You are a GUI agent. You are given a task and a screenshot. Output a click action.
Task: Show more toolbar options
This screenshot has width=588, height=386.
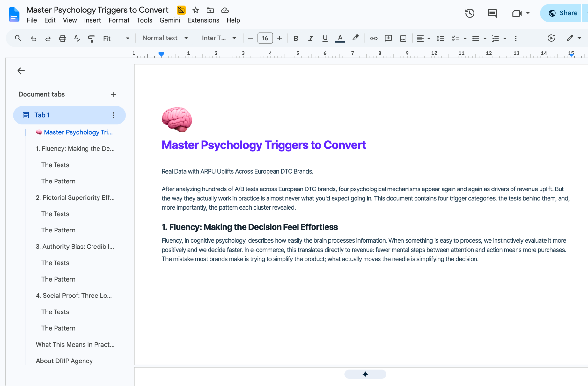coord(516,38)
